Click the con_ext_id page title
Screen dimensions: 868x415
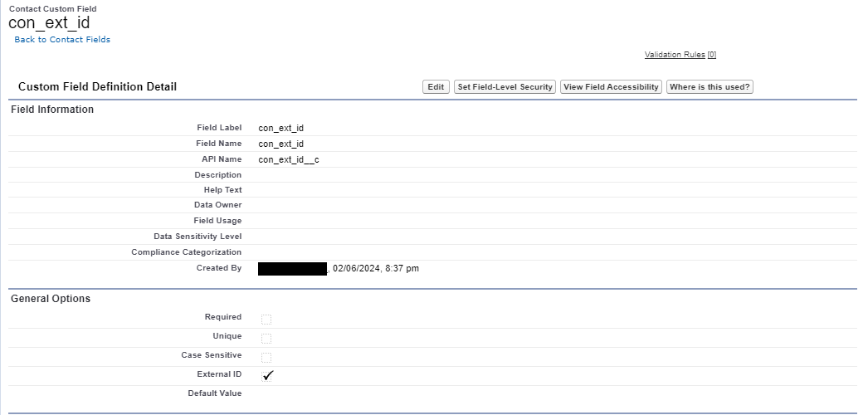[49, 23]
